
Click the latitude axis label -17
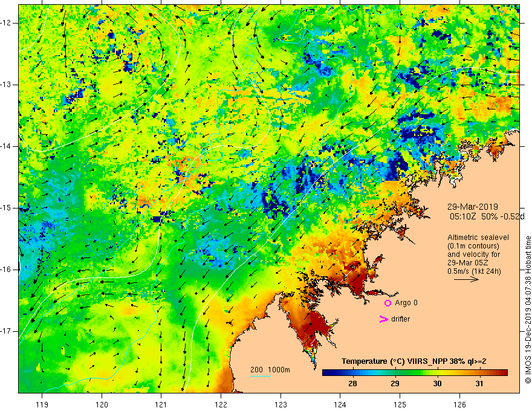click(x=6, y=331)
